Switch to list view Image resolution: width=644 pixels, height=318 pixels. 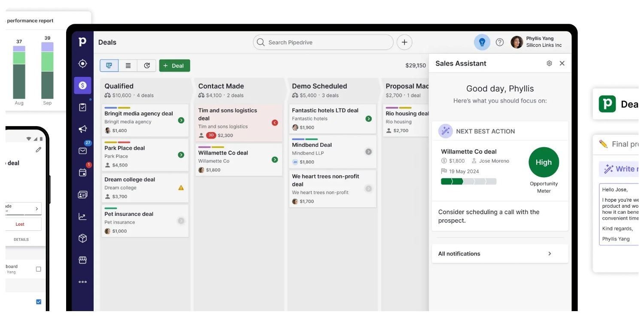click(x=128, y=66)
